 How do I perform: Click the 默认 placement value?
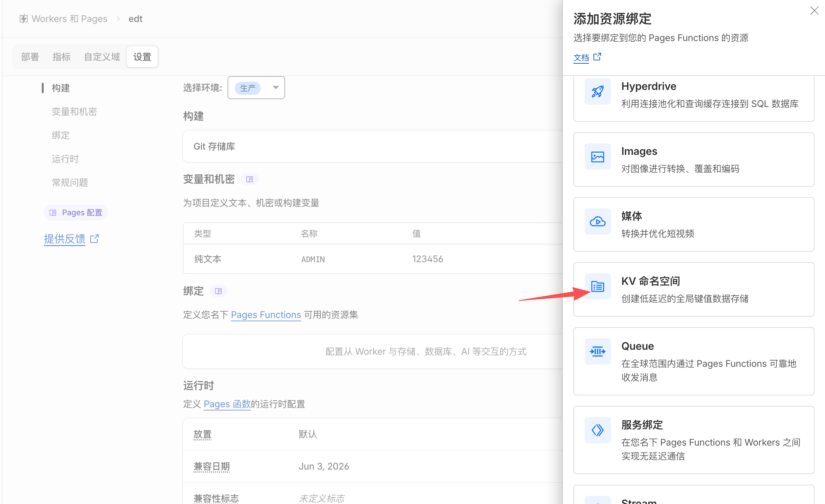click(308, 434)
